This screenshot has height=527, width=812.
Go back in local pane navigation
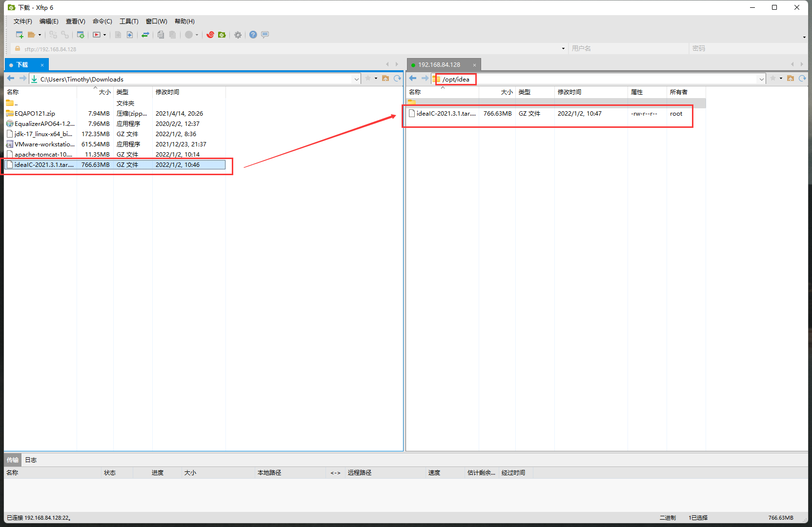pyautogui.click(x=11, y=79)
